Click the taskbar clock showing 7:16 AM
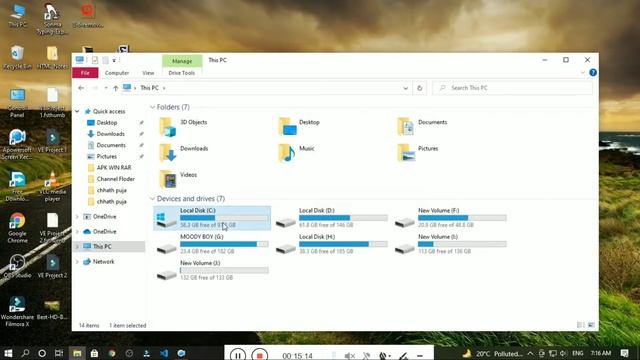This screenshot has height=360, width=640. (x=600, y=353)
